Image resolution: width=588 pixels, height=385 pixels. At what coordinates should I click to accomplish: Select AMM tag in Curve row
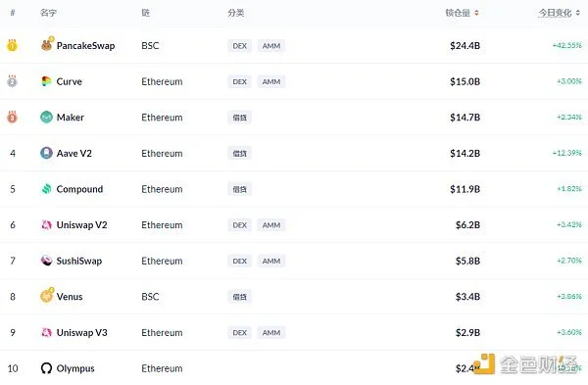(x=271, y=81)
